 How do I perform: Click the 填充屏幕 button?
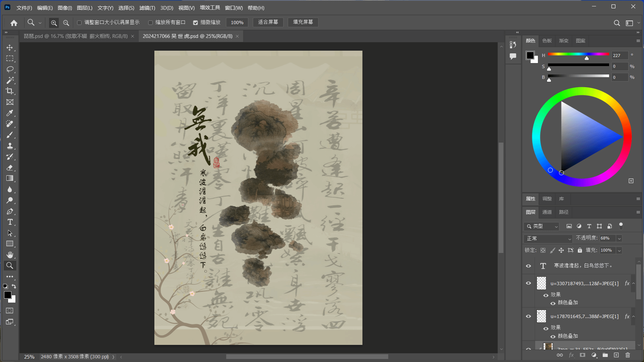pos(303,22)
